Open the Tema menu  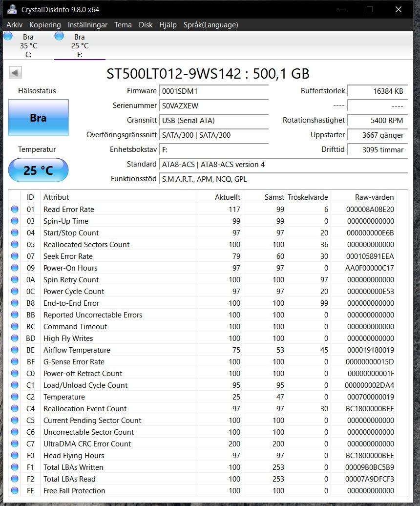[x=123, y=25]
